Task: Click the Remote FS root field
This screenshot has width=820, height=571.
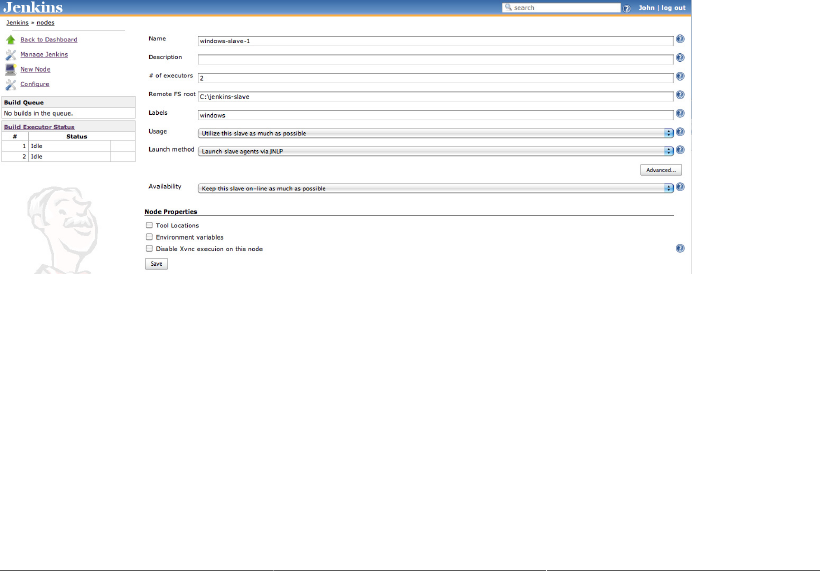Action: tap(436, 97)
